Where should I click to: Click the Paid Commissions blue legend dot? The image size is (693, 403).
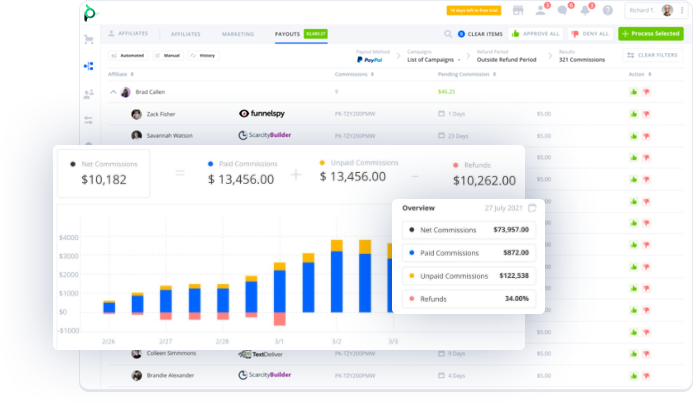pos(210,163)
